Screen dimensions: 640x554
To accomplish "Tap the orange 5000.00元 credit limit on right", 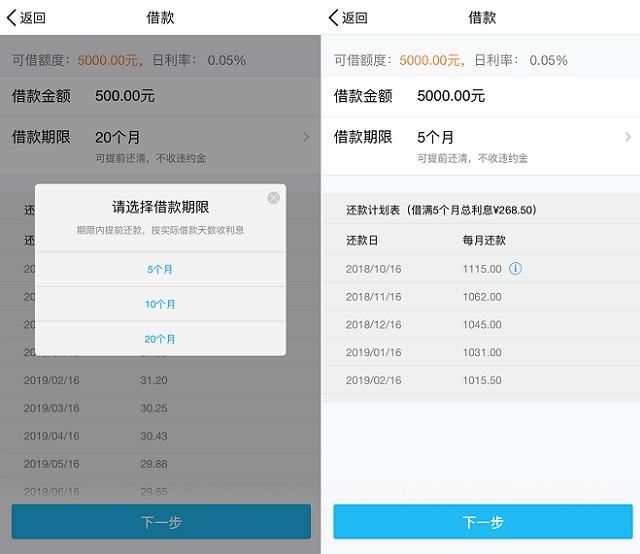I will (x=430, y=60).
